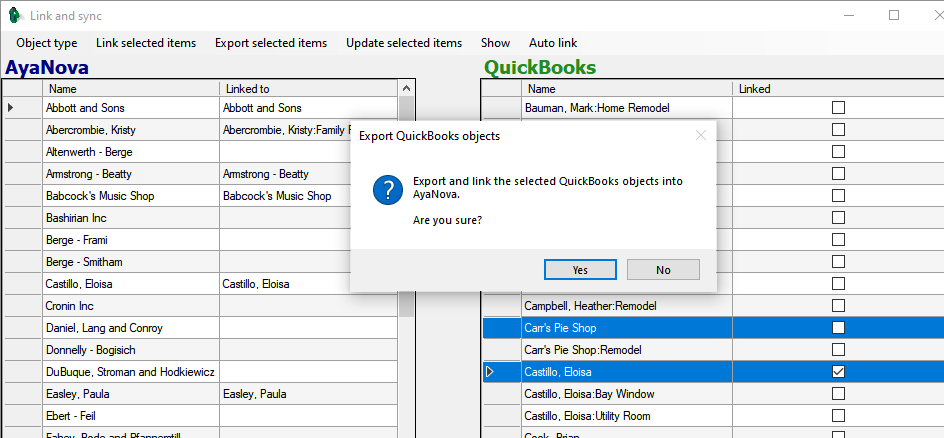Select Castillo, Eloisa in the QuickBooks Name column

click(627, 372)
